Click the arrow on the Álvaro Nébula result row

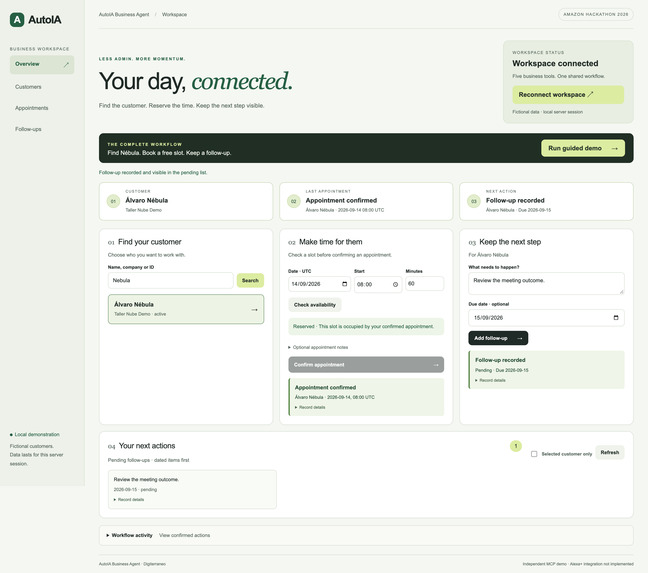click(x=254, y=309)
